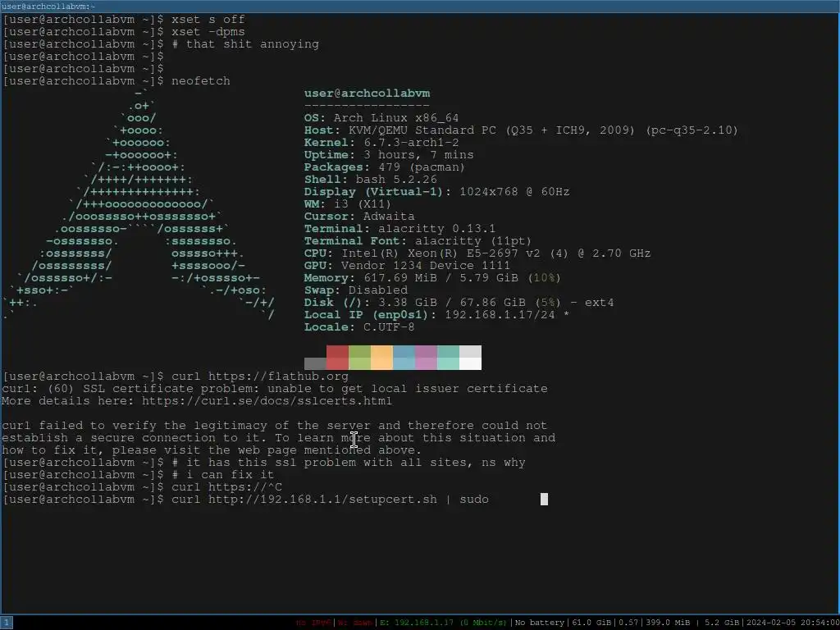Screen dimensions: 840x630
Task: Click the bright white bottom-row palette block
Action: [470, 363]
